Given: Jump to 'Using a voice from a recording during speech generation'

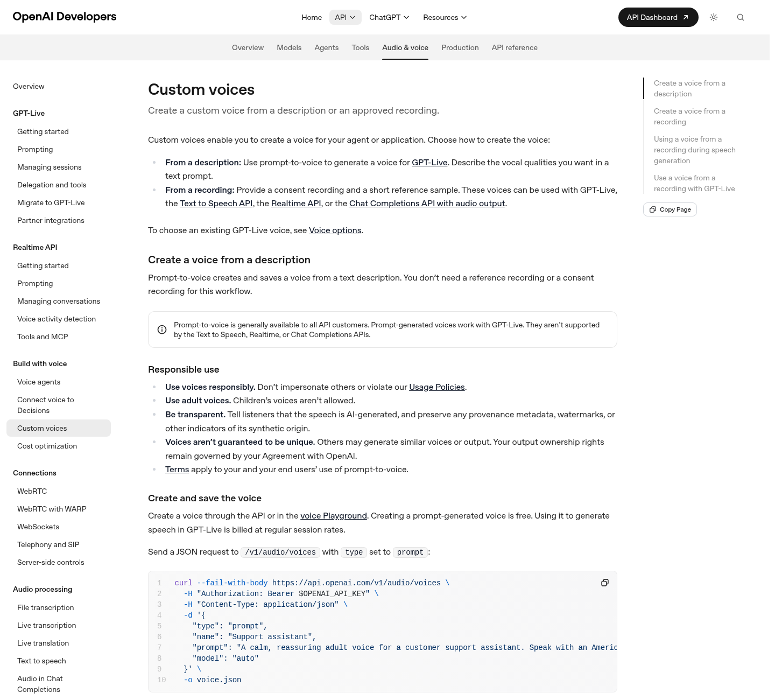Looking at the screenshot, I should pos(695,150).
